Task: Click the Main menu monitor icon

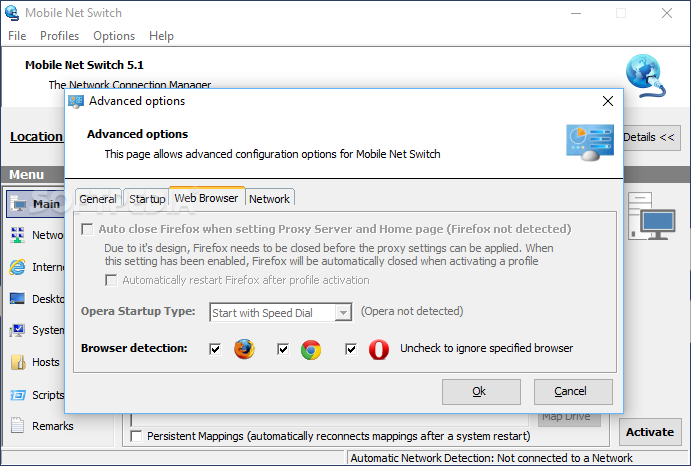Action: pyautogui.click(x=19, y=205)
